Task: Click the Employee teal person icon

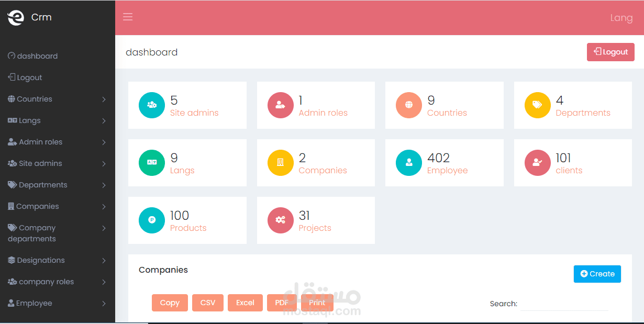Action: 408,163
